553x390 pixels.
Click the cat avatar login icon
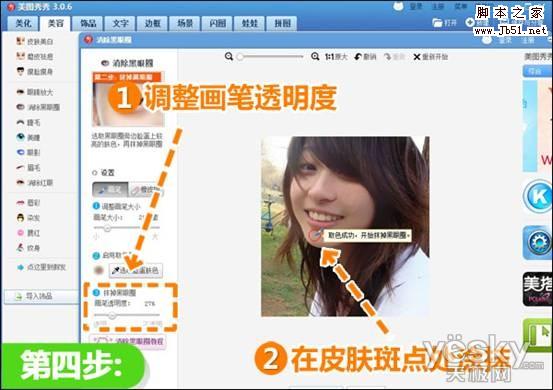pyautogui.click(x=399, y=6)
